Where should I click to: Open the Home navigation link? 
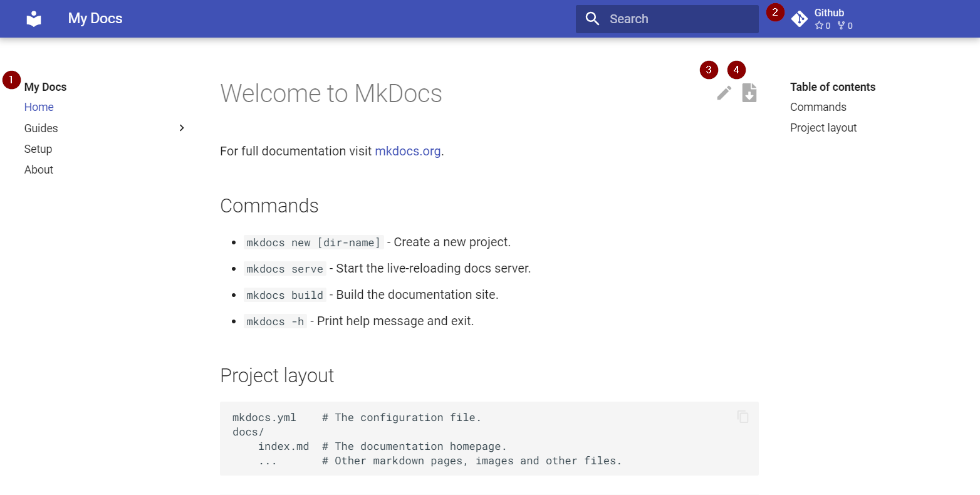pyautogui.click(x=39, y=107)
